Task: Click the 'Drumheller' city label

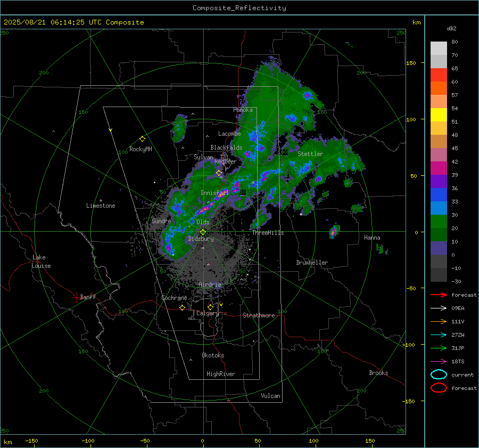Action: click(311, 263)
